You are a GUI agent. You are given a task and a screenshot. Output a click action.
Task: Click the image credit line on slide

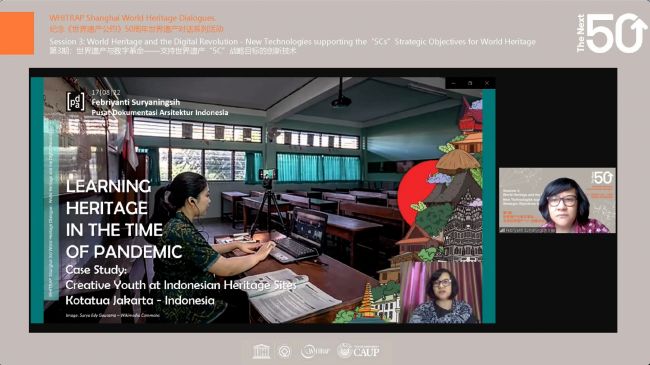pyautogui.click(x=112, y=315)
